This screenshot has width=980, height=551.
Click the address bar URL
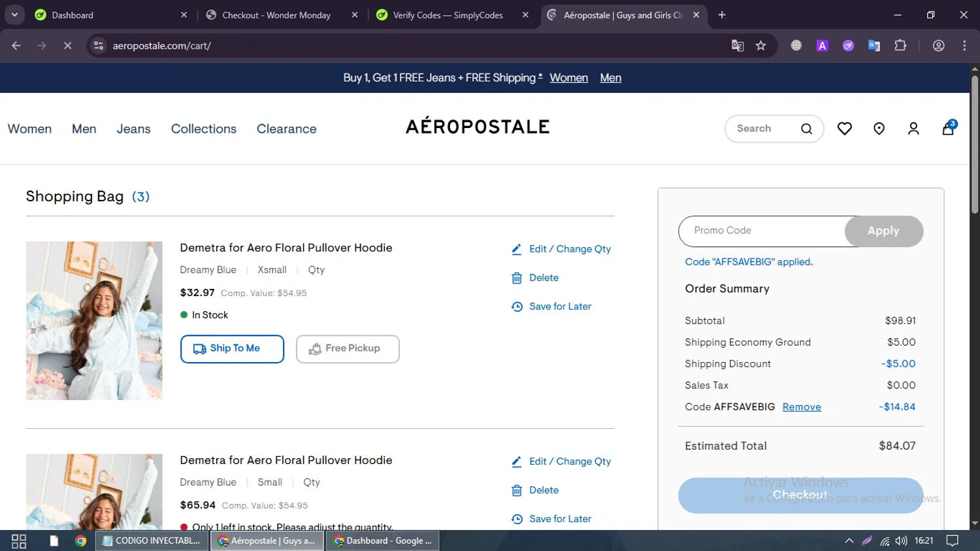click(161, 46)
